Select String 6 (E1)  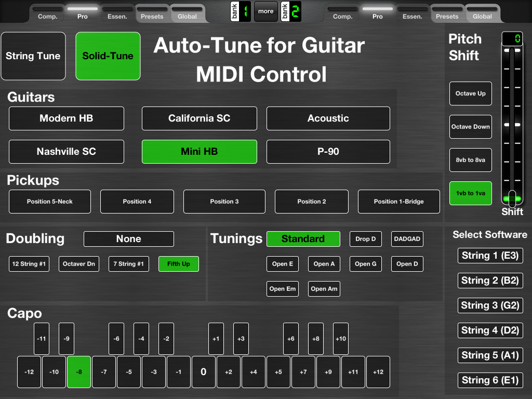(490, 380)
